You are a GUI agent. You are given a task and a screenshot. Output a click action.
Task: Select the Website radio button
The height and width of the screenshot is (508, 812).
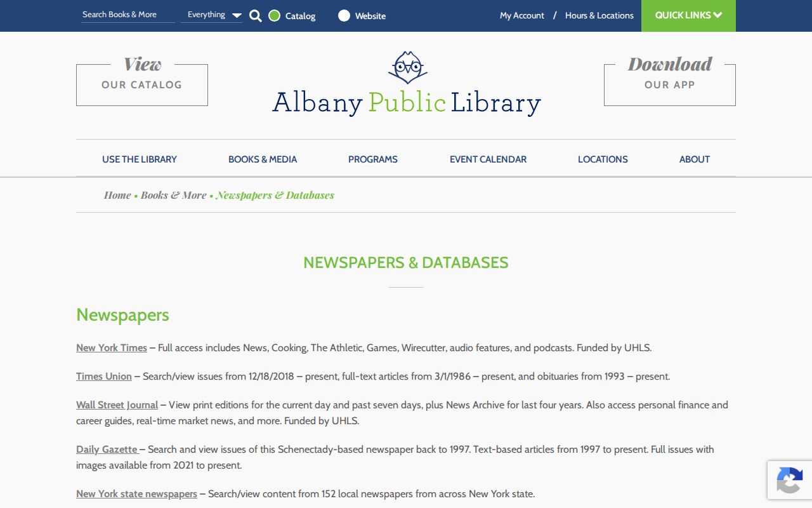344,16
